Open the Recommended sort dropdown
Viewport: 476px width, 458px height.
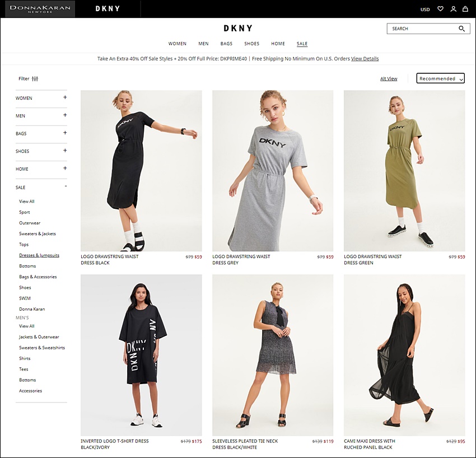pos(441,78)
